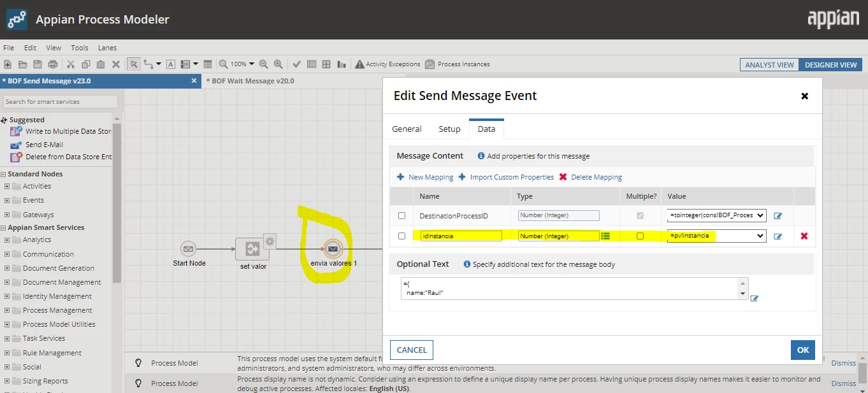Click the envia valores 1 message node
This screenshot has width=868, height=393.
click(x=333, y=249)
